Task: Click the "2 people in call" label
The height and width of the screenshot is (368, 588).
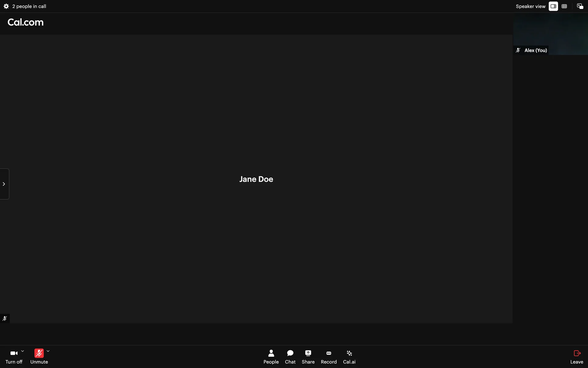Action: [29, 6]
